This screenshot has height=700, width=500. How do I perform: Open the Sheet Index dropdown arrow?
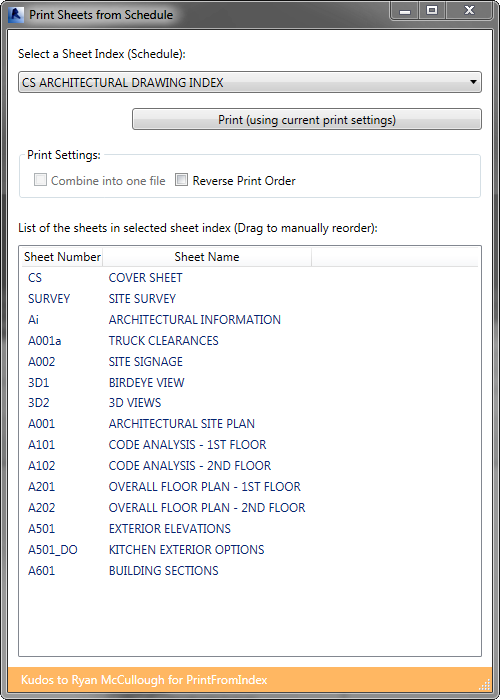(x=473, y=82)
